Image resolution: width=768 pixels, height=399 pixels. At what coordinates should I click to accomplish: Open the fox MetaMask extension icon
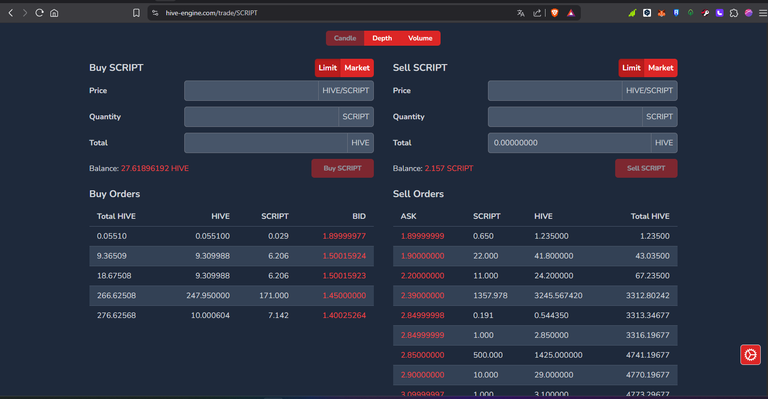pos(661,13)
